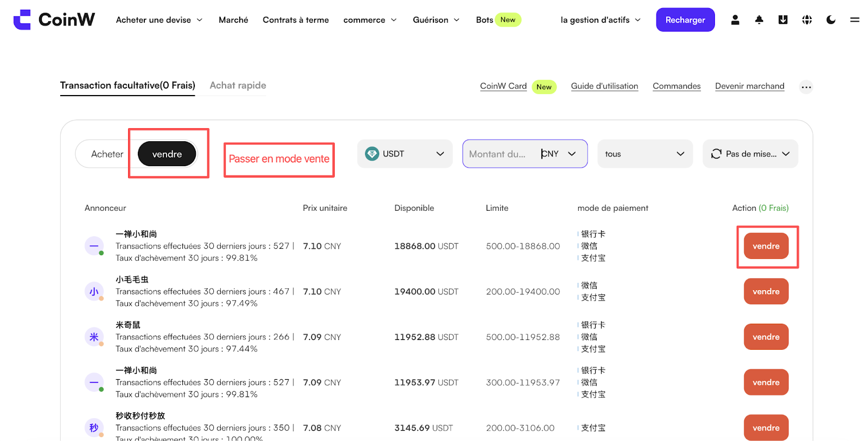Click the CoinW logo
The image size is (868, 441).
tap(54, 20)
